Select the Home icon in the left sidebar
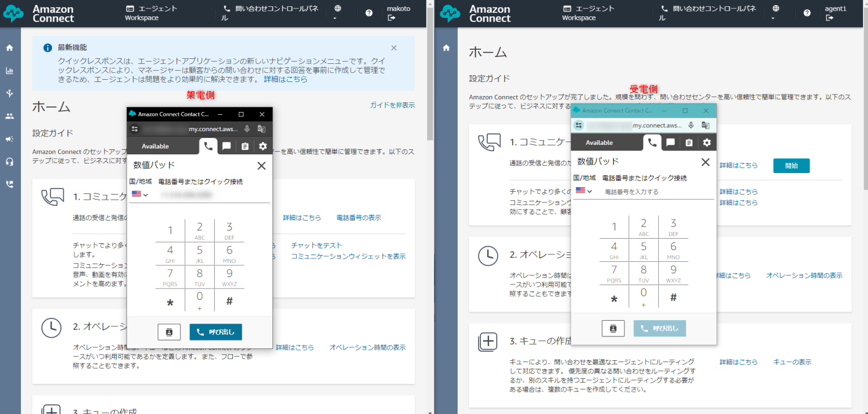The image size is (868, 414). 9,48
